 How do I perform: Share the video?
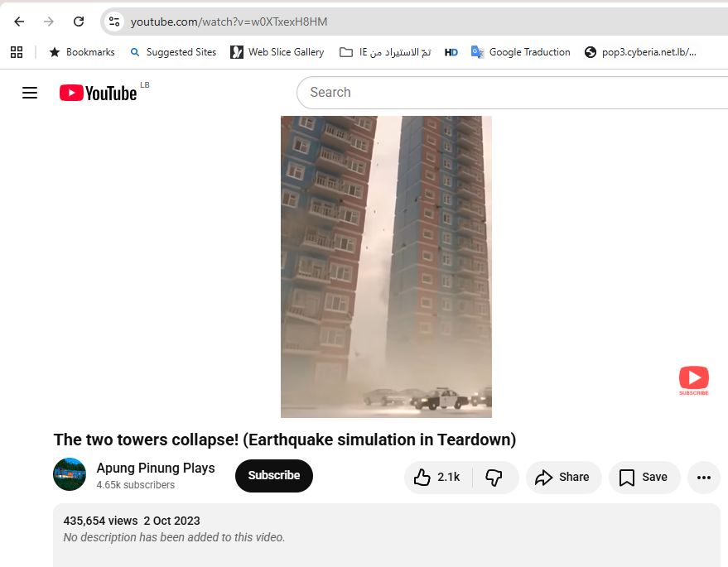tap(564, 477)
